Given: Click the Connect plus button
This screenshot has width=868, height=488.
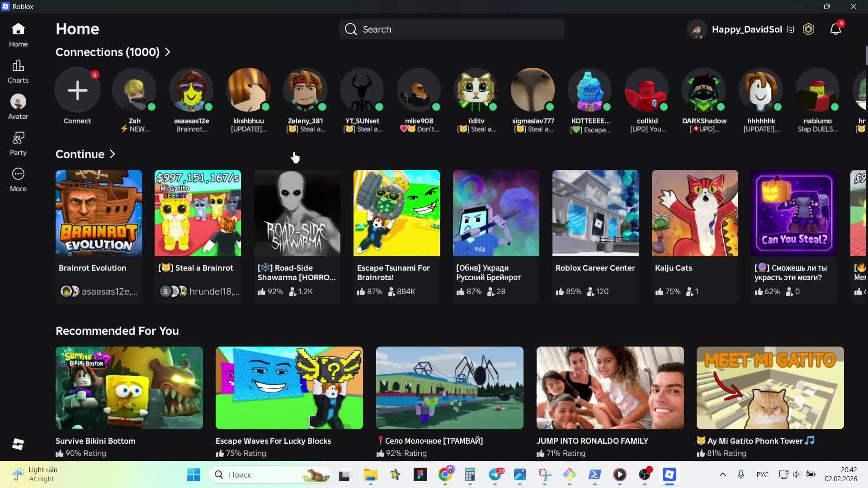Looking at the screenshot, I should tap(77, 90).
